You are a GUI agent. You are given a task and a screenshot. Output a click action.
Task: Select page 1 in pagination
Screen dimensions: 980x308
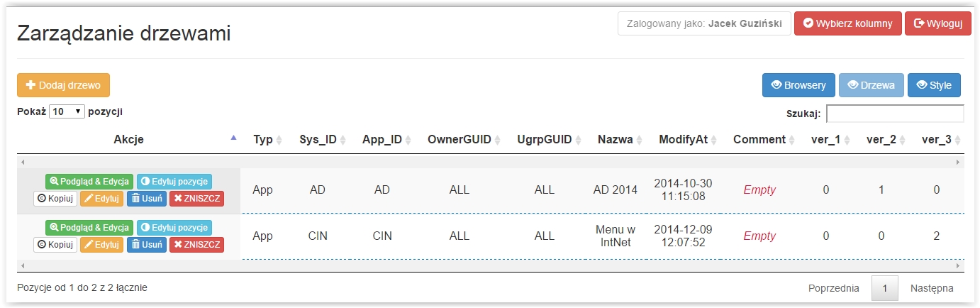[x=885, y=289]
